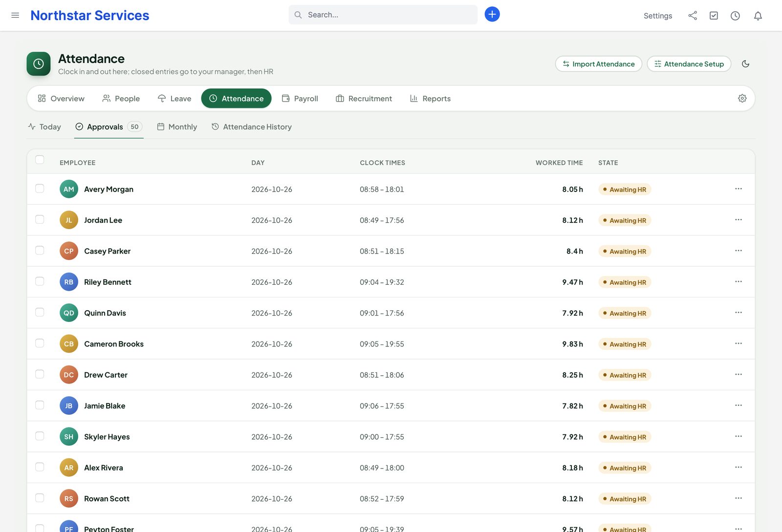The width and height of the screenshot is (782, 532).
Task: Open the share icon in header
Action: coord(693,16)
